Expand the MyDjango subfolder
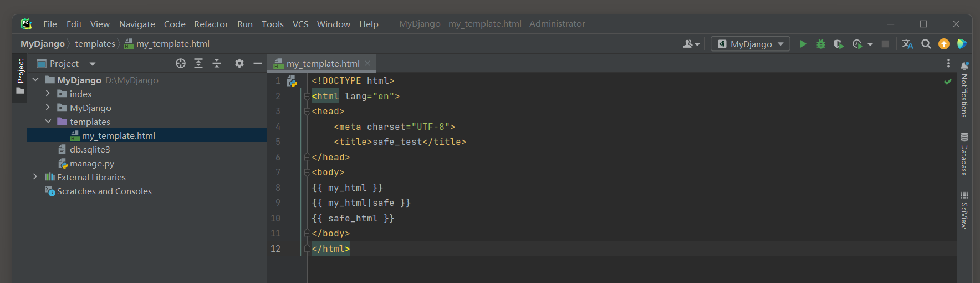The width and height of the screenshot is (980, 283). pos(48,108)
